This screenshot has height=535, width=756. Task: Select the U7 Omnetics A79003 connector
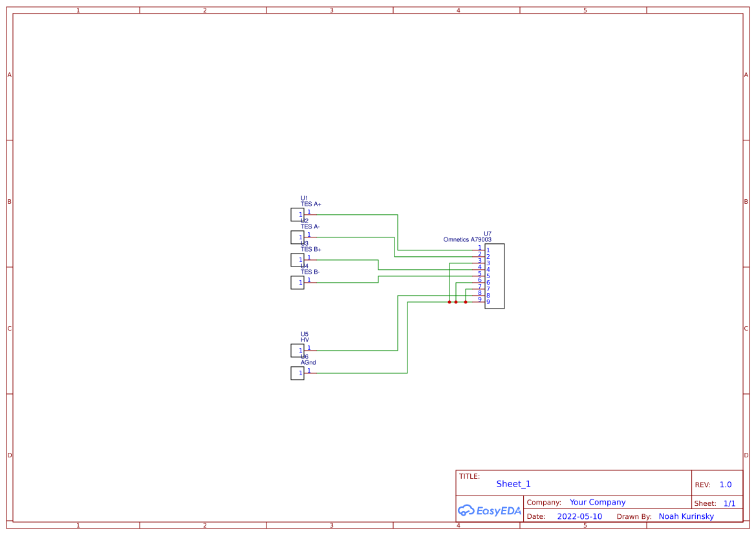493,276
